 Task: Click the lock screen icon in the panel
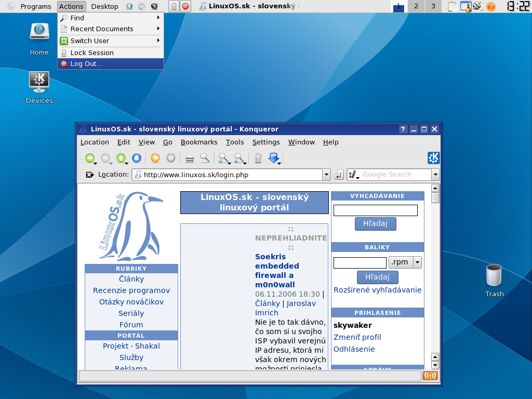click(x=174, y=6)
